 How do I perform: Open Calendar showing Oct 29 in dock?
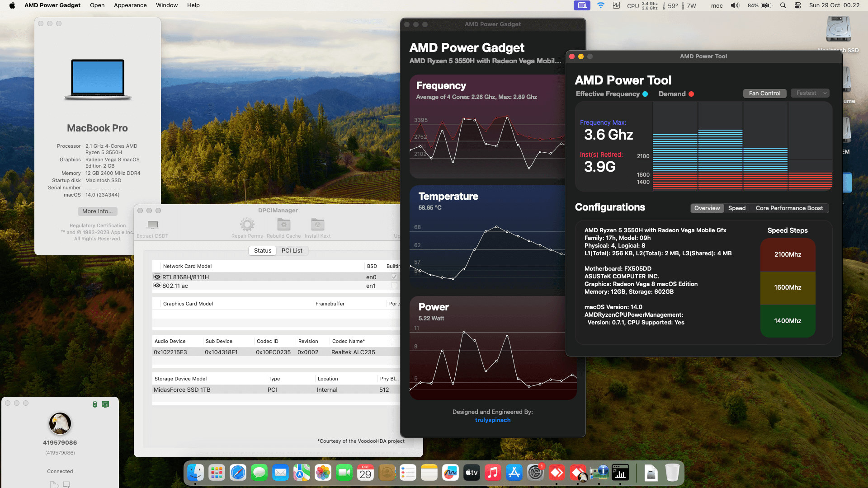(365, 473)
